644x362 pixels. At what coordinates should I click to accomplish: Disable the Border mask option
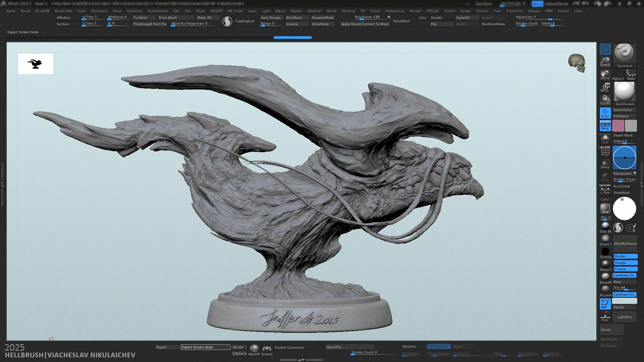pos(625,256)
